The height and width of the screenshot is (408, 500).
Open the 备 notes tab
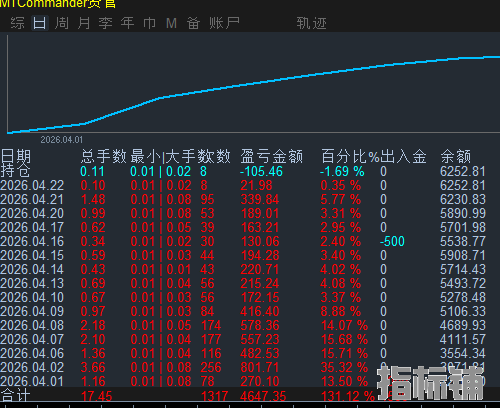tap(193, 23)
